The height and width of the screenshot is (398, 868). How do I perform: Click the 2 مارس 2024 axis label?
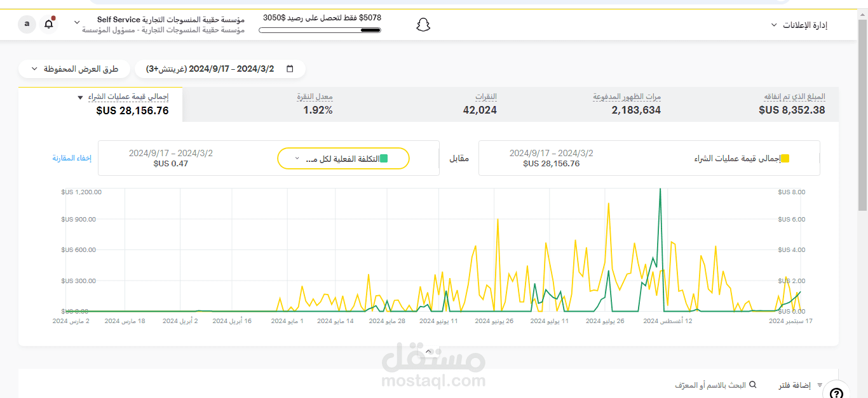(71, 321)
